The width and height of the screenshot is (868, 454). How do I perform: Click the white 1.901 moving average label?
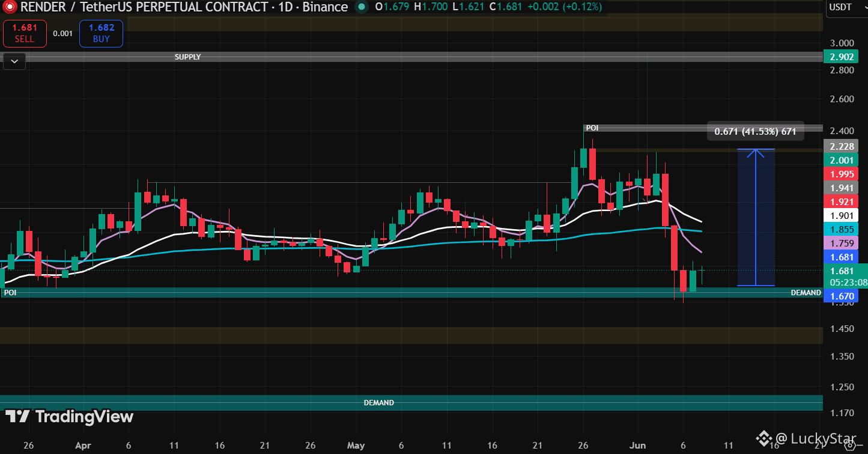(x=841, y=215)
